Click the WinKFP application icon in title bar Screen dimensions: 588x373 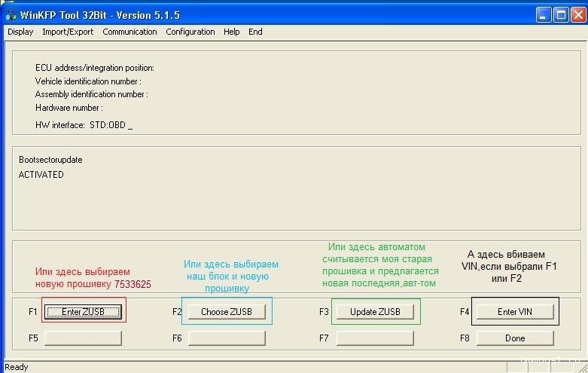tap(11, 15)
